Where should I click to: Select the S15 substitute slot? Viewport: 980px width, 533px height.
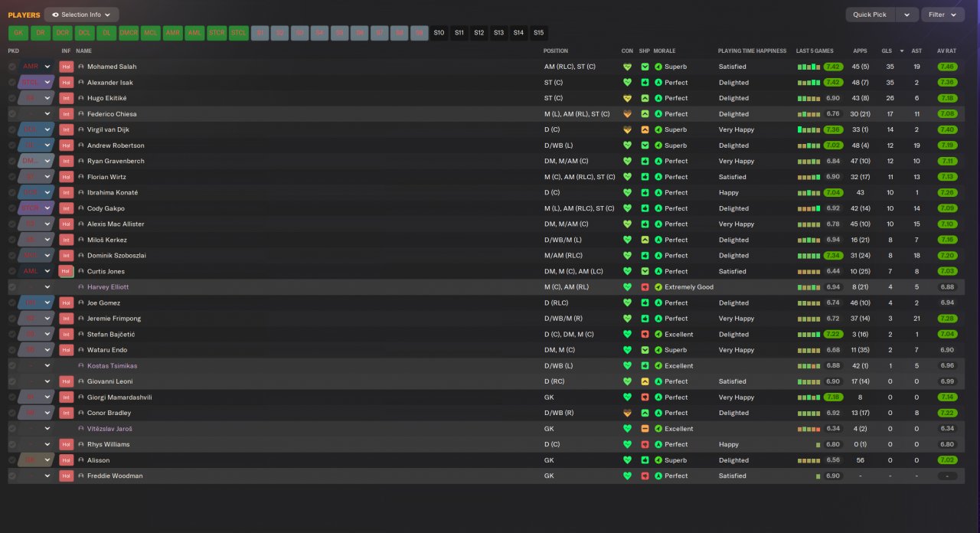point(539,33)
